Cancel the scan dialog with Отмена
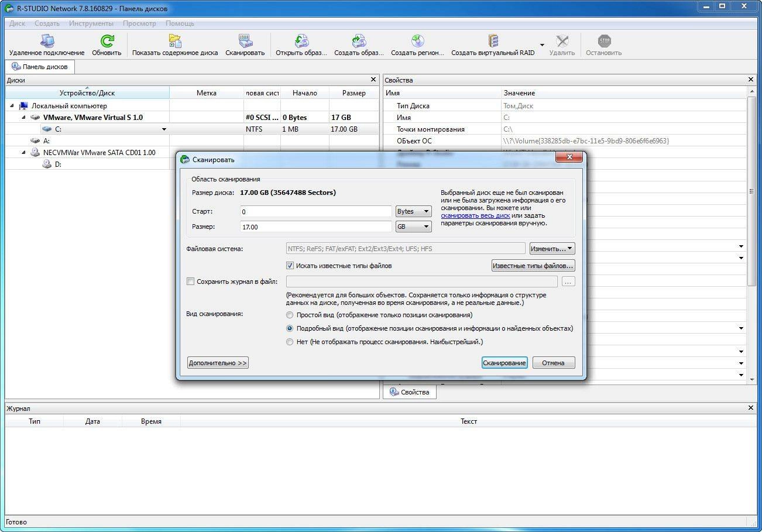762x532 pixels. [x=553, y=363]
